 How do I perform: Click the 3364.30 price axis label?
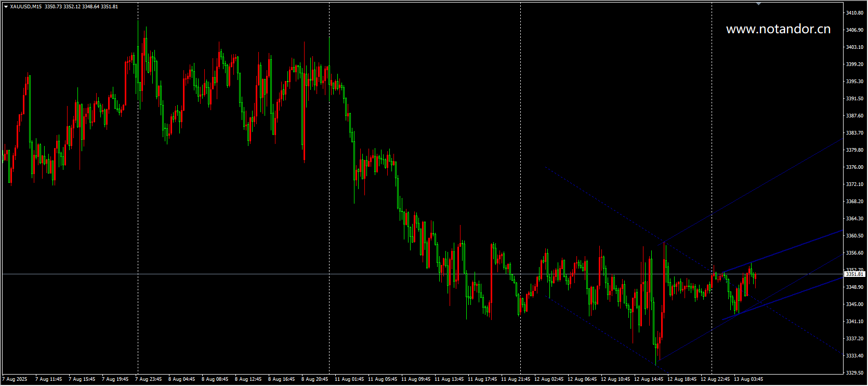[x=854, y=219]
